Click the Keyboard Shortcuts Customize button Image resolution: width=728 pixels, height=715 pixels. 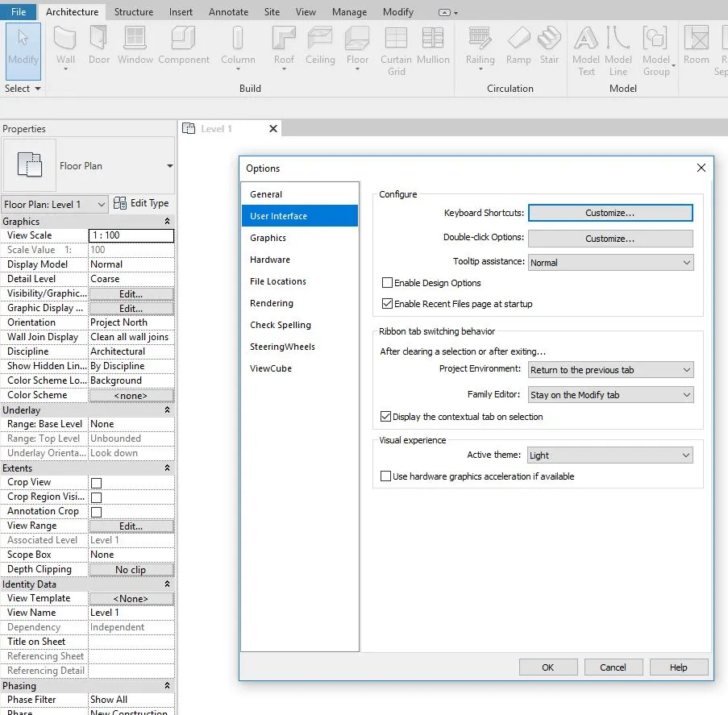coord(610,213)
